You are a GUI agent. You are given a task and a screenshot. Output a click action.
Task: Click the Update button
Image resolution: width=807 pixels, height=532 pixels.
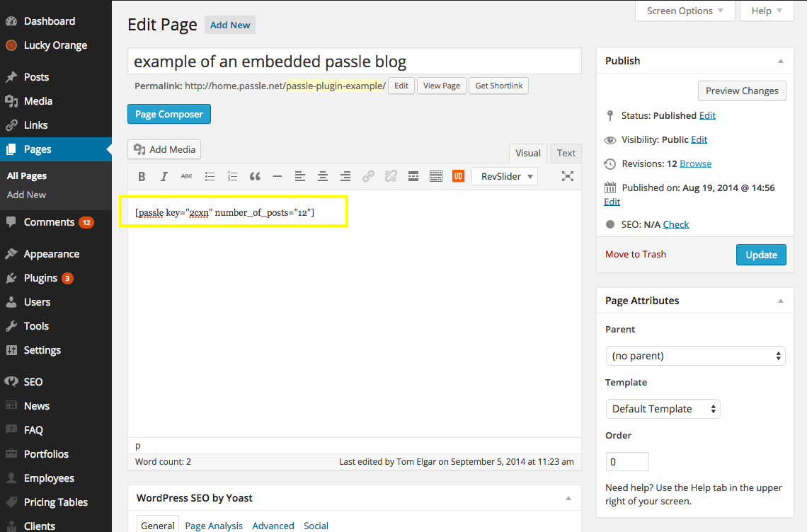coord(761,255)
